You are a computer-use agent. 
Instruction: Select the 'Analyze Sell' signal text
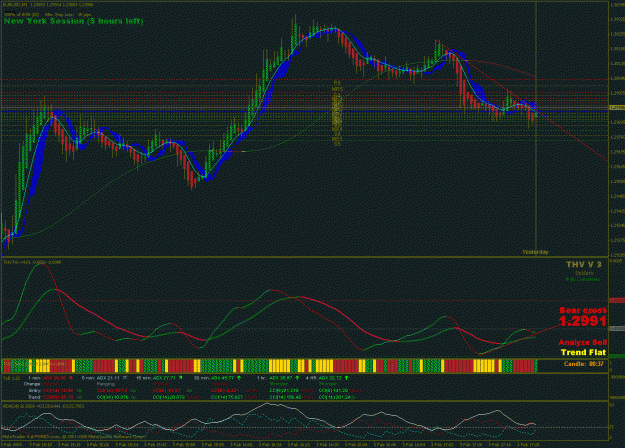583,342
